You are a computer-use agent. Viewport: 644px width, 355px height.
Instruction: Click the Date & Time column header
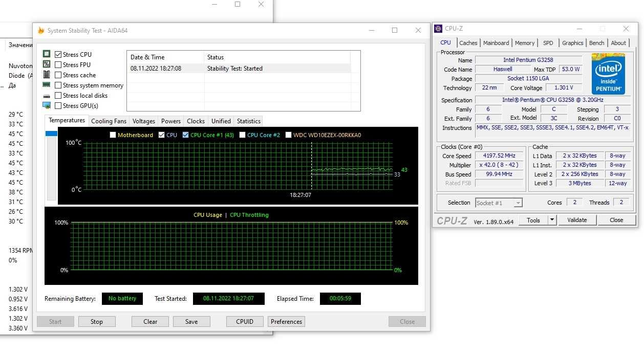(165, 57)
